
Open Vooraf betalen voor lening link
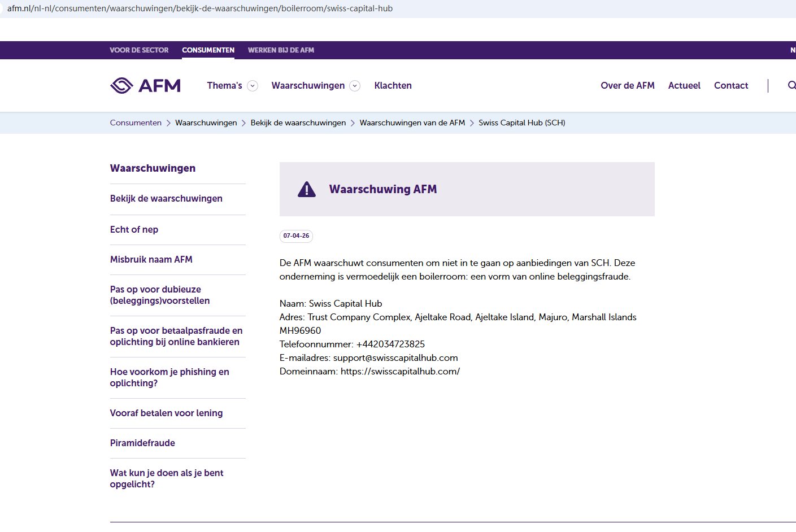[x=166, y=413]
